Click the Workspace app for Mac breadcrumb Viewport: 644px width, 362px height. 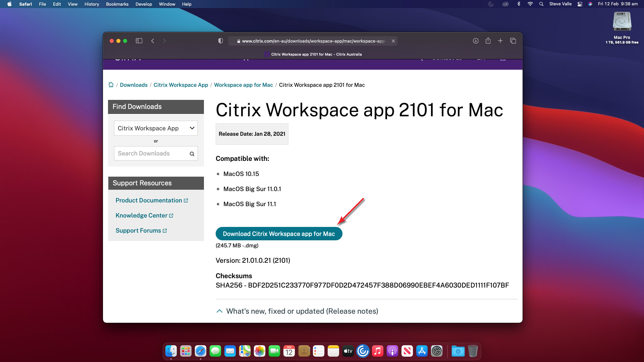243,85
